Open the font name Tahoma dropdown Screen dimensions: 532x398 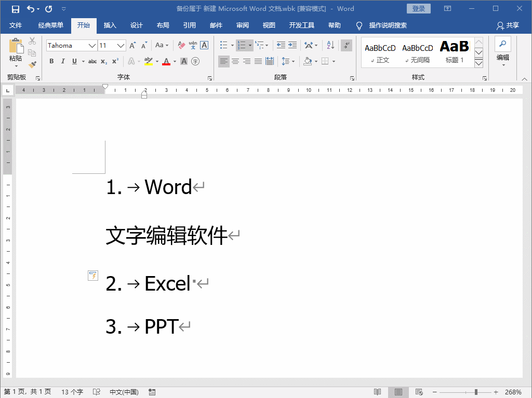[92, 46]
